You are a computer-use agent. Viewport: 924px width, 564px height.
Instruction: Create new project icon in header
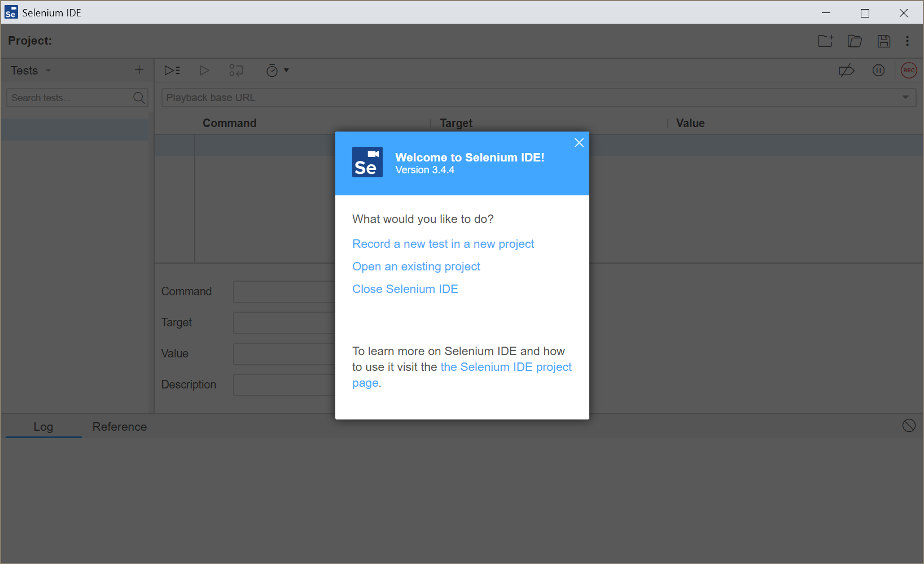tap(826, 41)
